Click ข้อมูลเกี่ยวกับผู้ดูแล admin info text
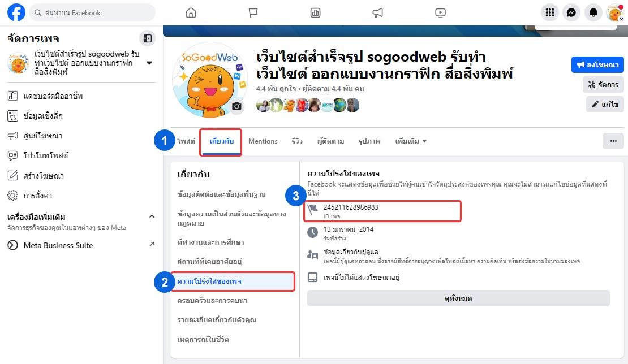 pos(351,252)
